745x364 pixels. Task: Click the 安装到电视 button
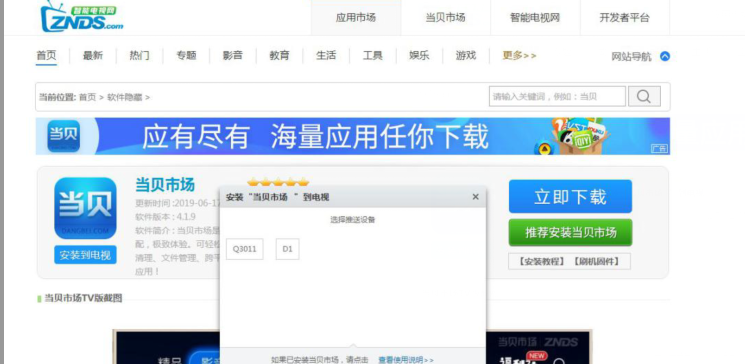(85, 255)
